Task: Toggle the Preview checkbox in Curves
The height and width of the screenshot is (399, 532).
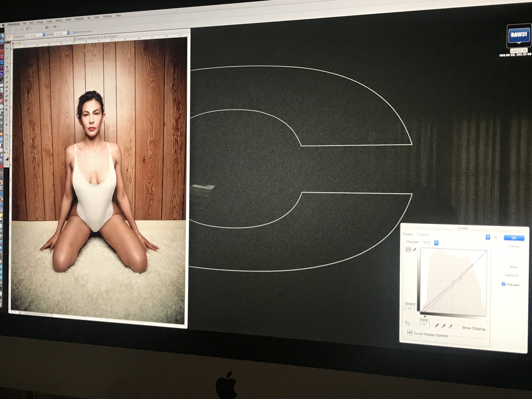Action: point(503,284)
